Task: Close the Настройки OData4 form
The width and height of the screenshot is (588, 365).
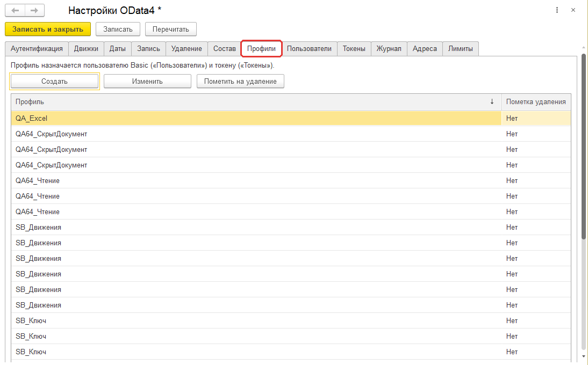Action: pos(573,10)
